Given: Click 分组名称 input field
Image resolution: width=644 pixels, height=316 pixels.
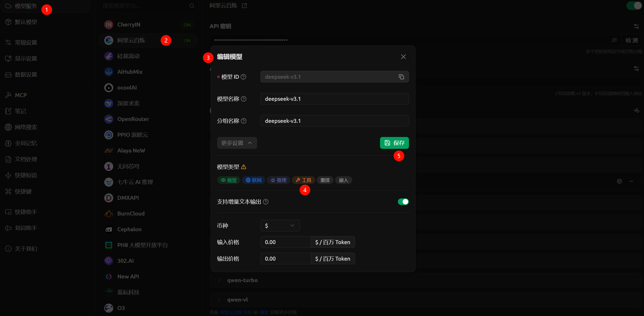Looking at the screenshot, I should tap(335, 121).
